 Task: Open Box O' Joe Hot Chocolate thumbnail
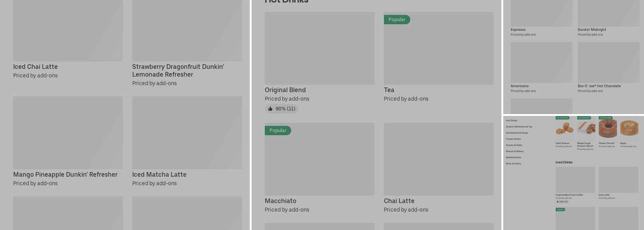point(609,63)
